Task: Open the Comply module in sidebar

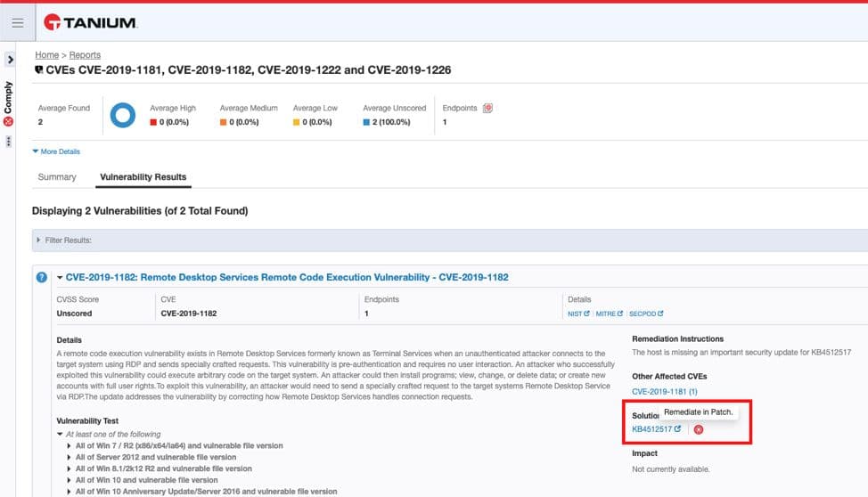Action: click(x=8, y=103)
